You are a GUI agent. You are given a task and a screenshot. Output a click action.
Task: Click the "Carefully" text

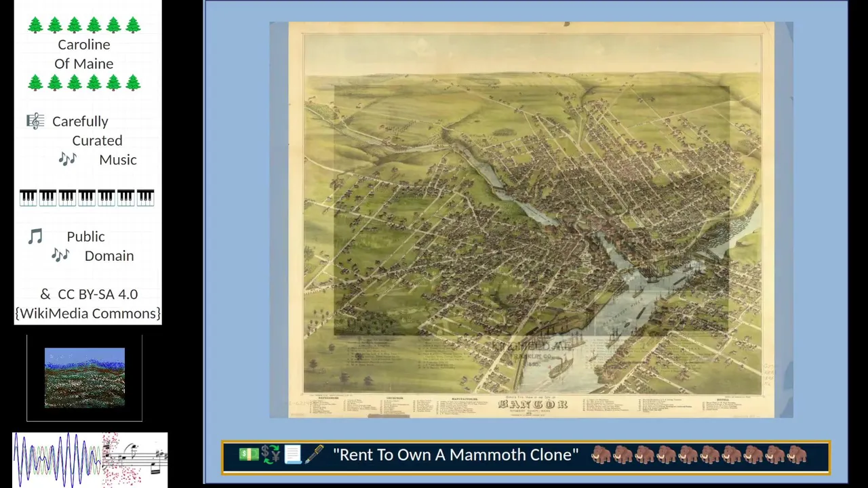(x=80, y=121)
